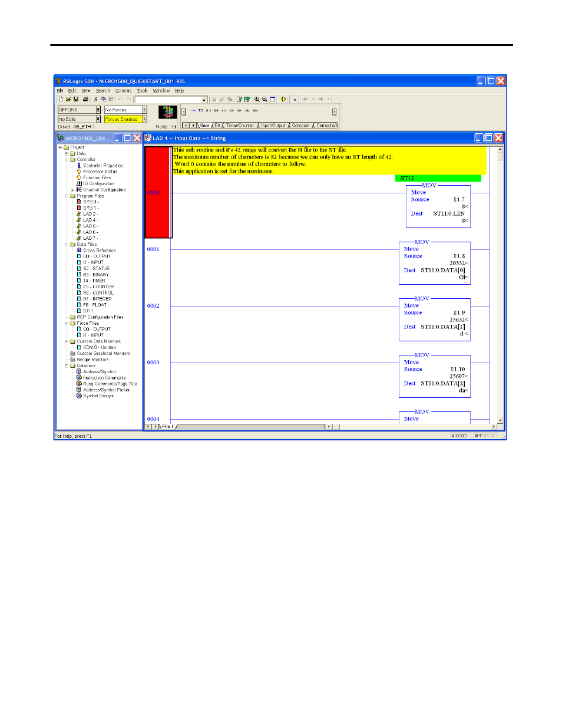
Task: Expand the Help folder in tree
Action: click(67, 154)
